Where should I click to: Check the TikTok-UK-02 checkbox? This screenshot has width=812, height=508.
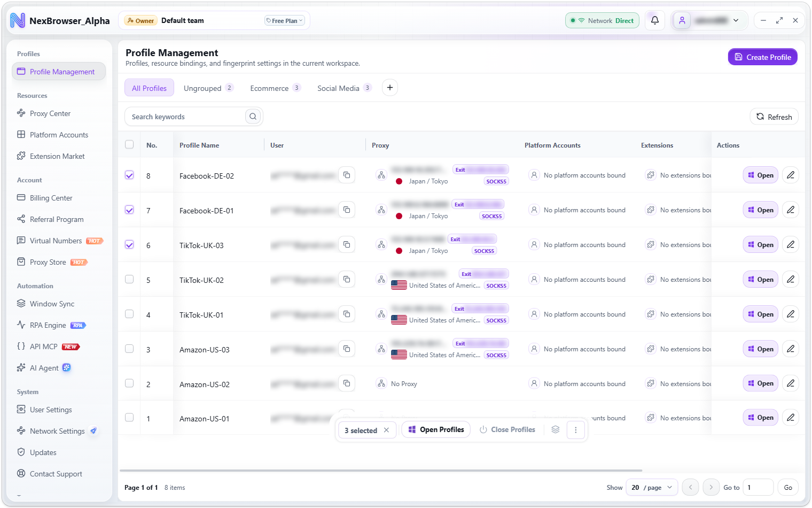point(129,279)
